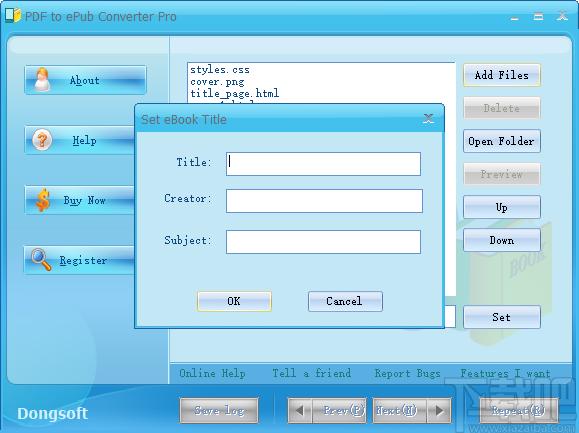Click the Delete button
The width and height of the screenshot is (579, 433).
(x=502, y=108)
